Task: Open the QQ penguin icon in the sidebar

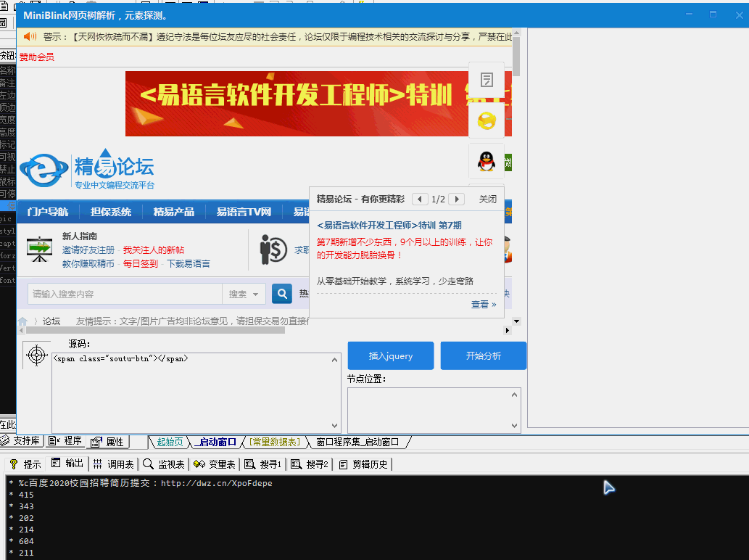Action: coord(487,161)
